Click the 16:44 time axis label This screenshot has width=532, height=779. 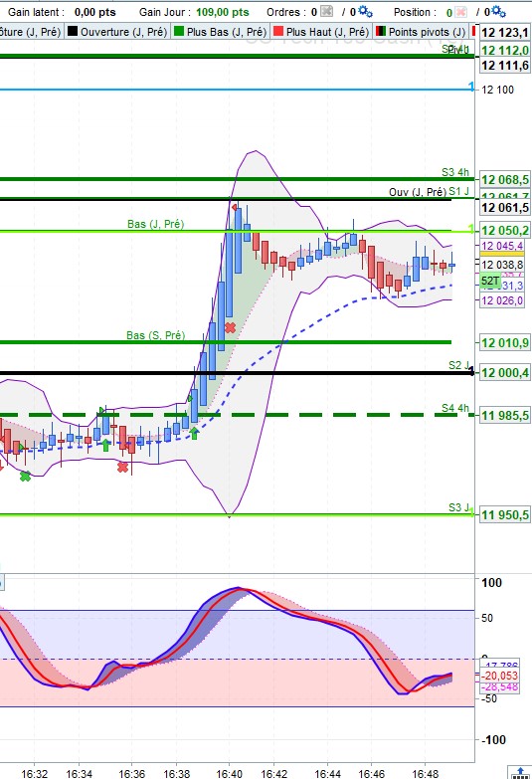pyautogui.click(x=327, y=774)
